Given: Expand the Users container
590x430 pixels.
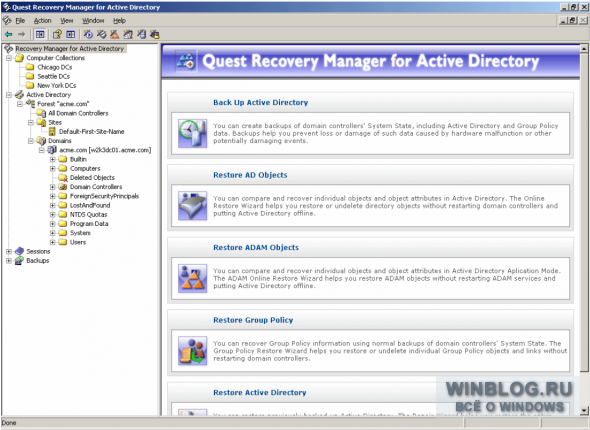Looking at the screenshot, I should [53, 242].
